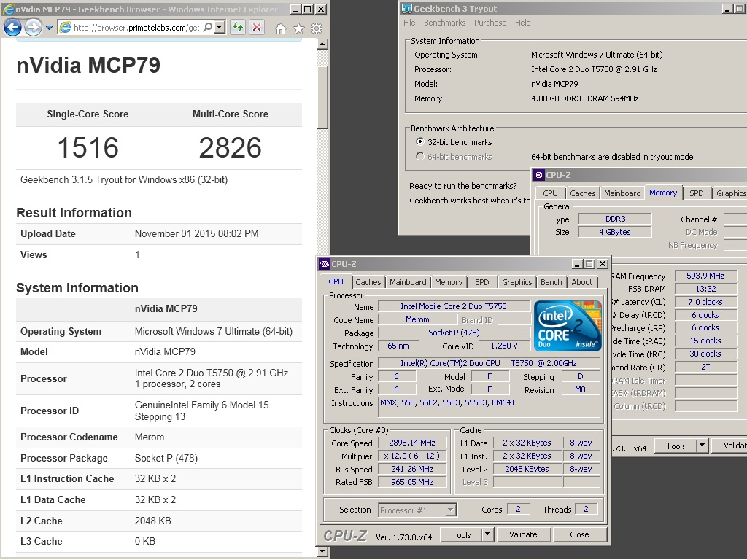Open Graphics tab in front CPU-Z window
The width and height of the screenshot is (747, 560).
click(x=517, y=282)
